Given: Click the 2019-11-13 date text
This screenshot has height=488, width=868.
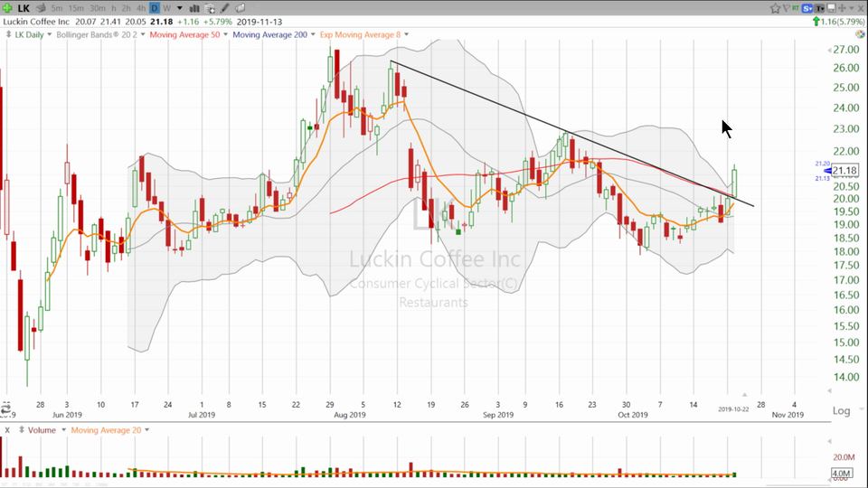Looking at the screenshot, I should [259, 22].
